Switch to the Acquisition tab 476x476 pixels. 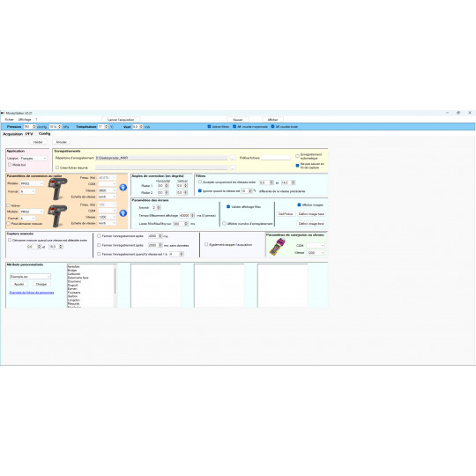[12, 134]
